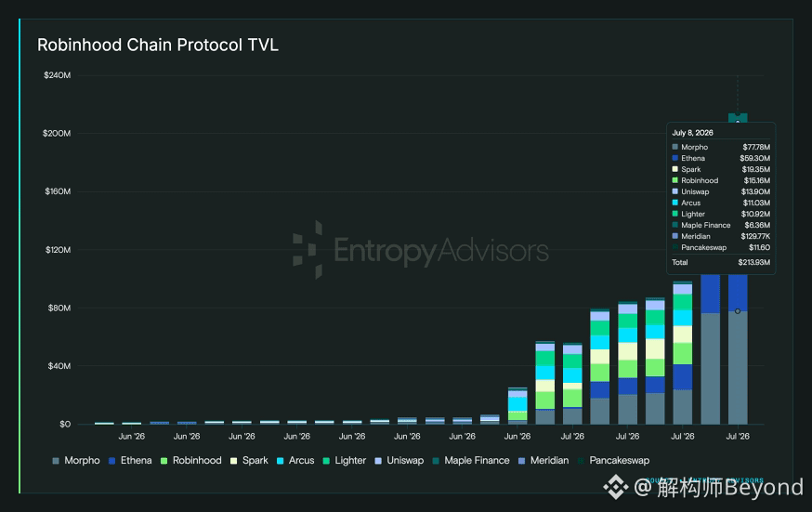Toggle the Spark series in the legend
812x512 pixels.
point(249,460)
